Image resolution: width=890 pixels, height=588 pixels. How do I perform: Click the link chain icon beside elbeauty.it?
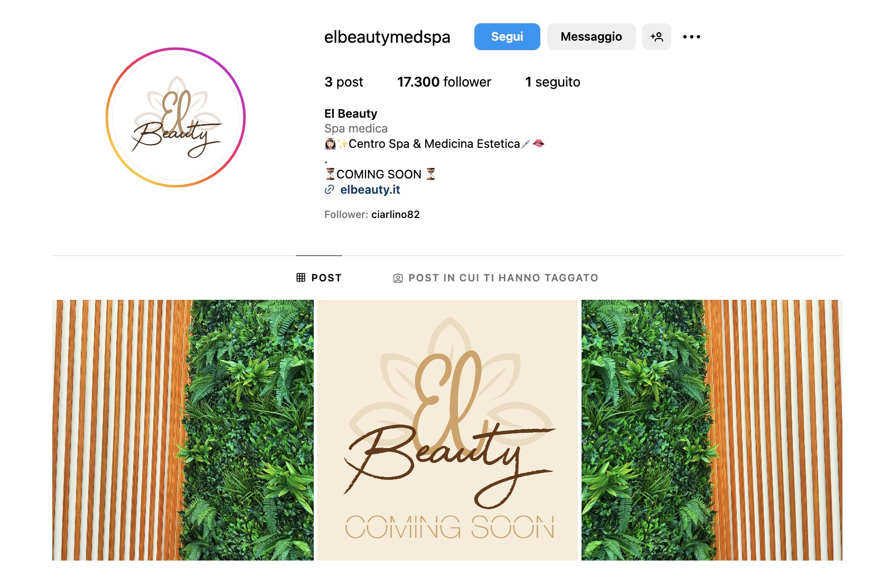[330, 189]
